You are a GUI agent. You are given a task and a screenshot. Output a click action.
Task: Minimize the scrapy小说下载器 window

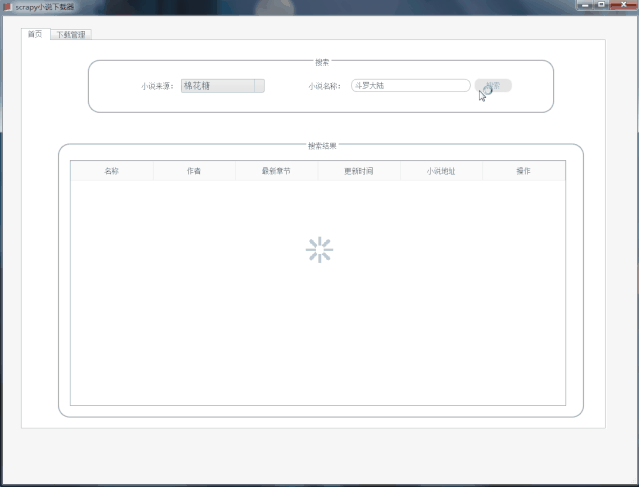tap(585, 5)
